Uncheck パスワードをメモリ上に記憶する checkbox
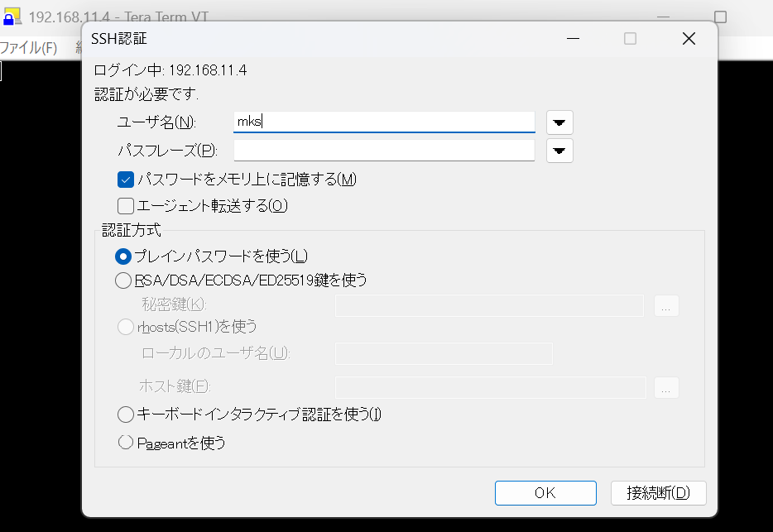The image size is (773, 532). tap(126, 179)
